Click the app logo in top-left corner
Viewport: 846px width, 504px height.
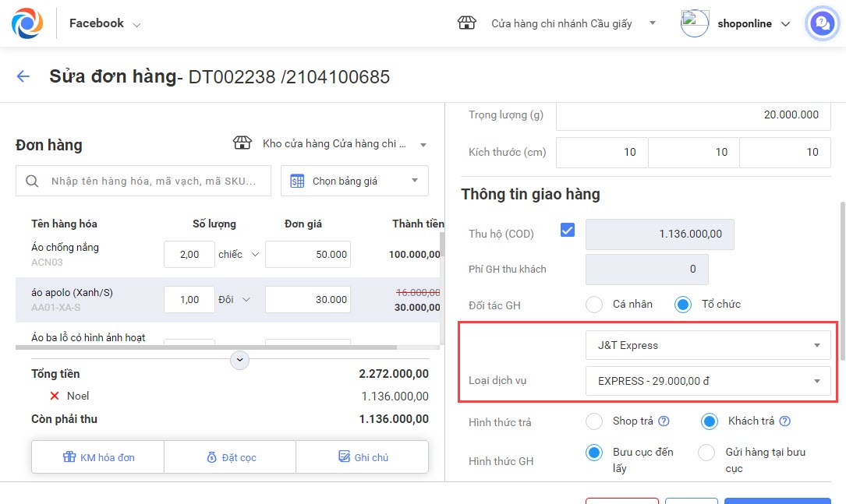point(27,23)
